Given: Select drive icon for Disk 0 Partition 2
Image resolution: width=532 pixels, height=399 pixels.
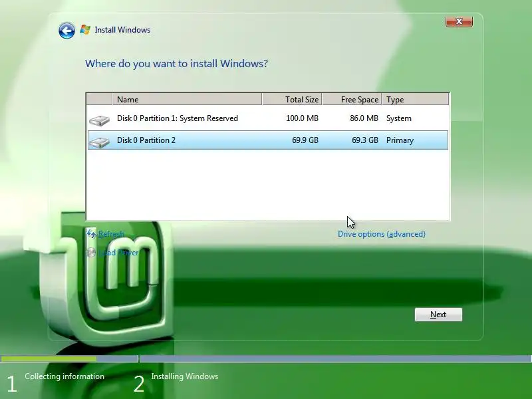Looking at the screenshot, I should click(x=99, y=142).
